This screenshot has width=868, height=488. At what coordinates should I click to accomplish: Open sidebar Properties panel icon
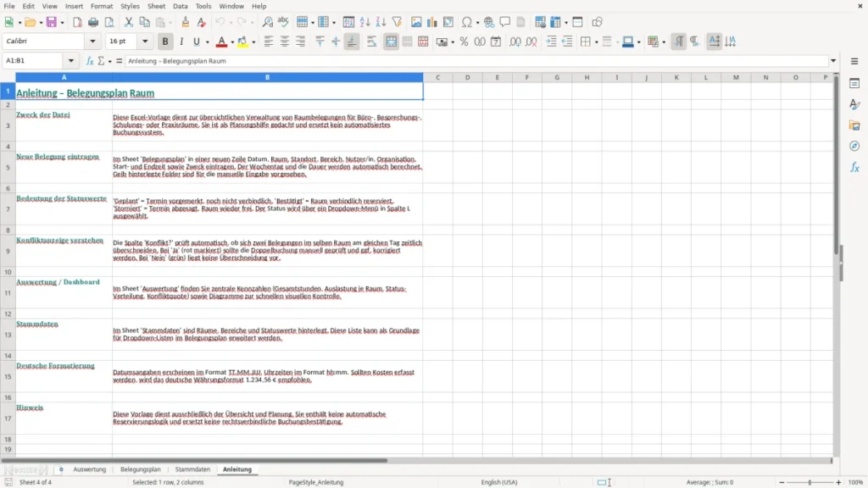(854, 84)
